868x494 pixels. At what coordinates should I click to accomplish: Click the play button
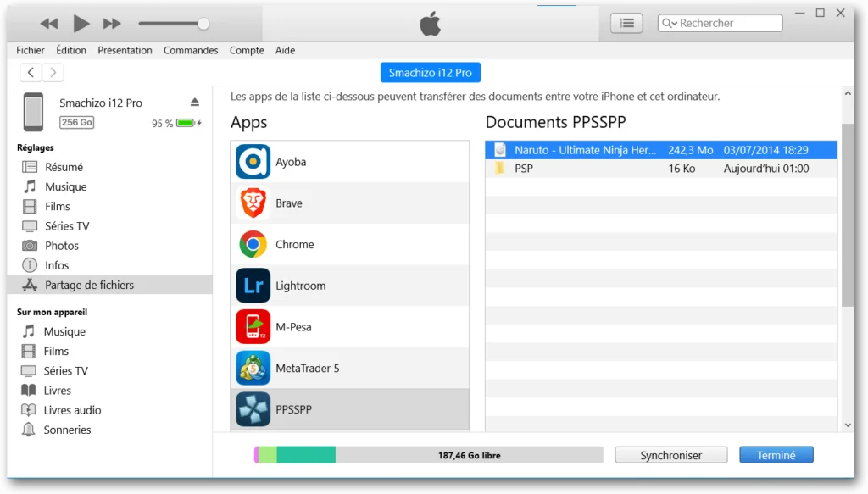coord(81,23)
